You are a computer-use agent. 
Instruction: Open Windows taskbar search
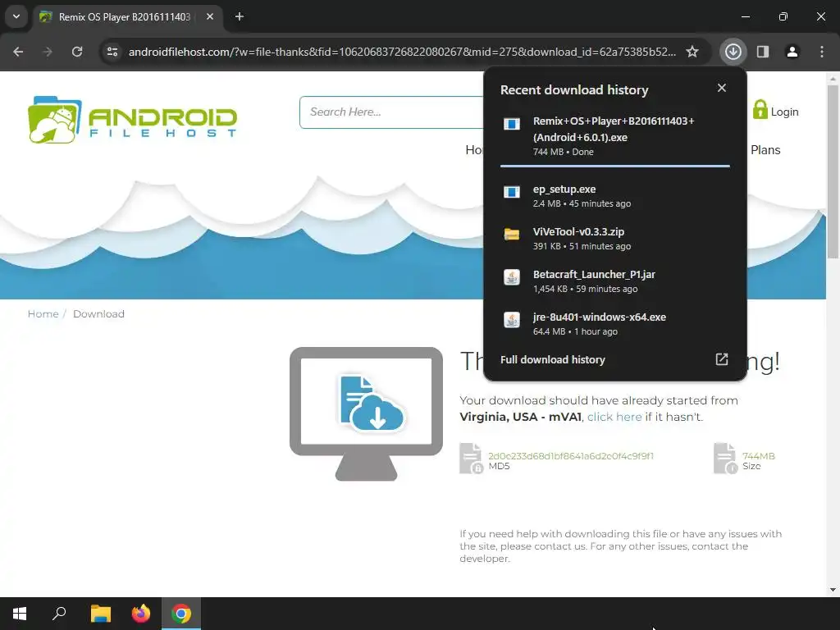(x=59, y=614)
